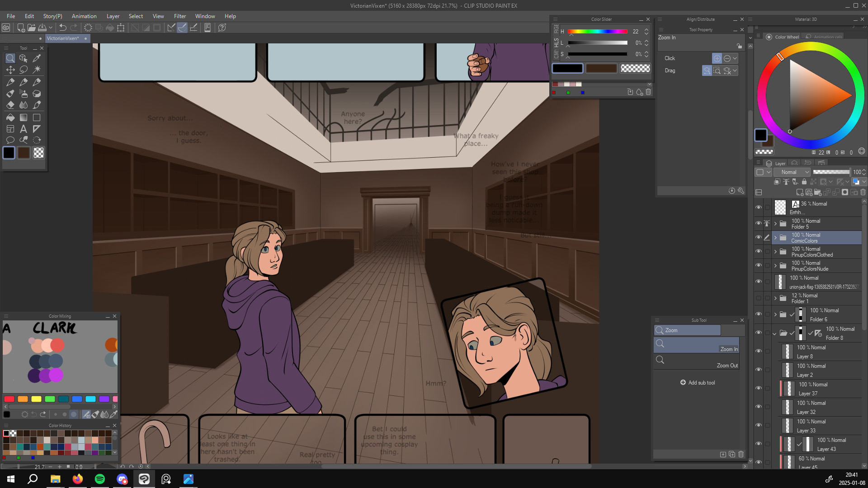The image size is (868, 488).
Task: Collapse the Folder 8 layer folder
Action: [x=774, y=333]
